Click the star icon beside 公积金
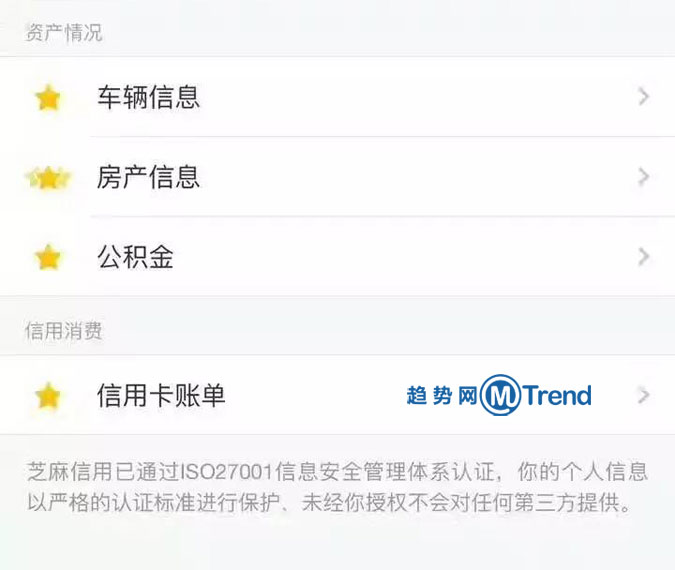675x570 pixels. (48, 257)
